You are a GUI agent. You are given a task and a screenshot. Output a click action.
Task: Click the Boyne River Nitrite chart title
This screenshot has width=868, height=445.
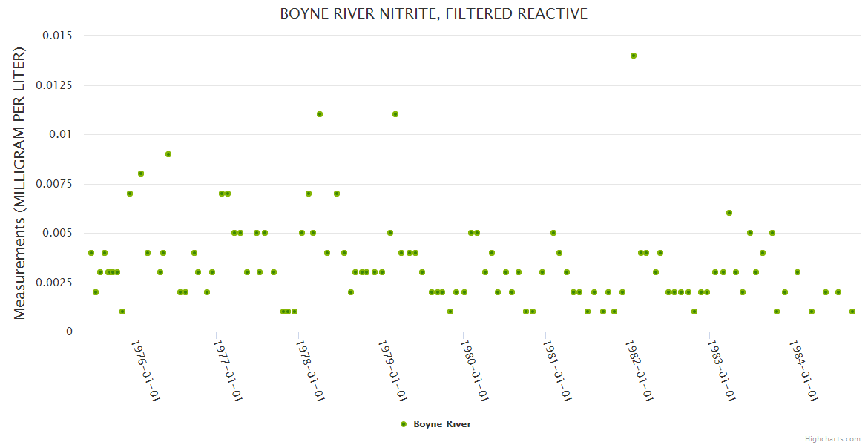[x=433, y=14]
